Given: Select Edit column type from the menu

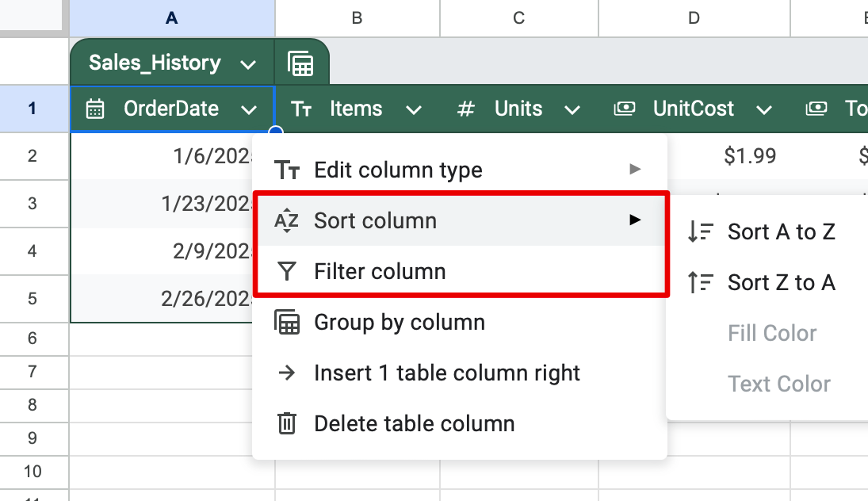Looking at the screenshot, I should [398, 170].
